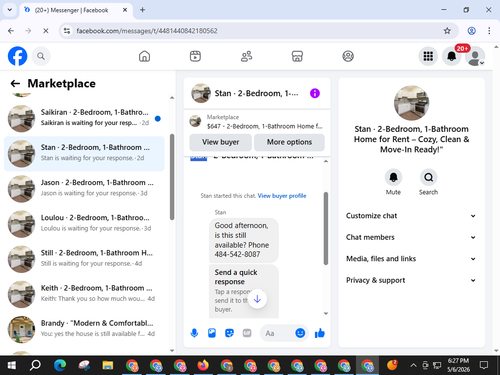This screenshot has width=500, height=375.
Task: Open Jason's conversation
Action: (84, 189)
